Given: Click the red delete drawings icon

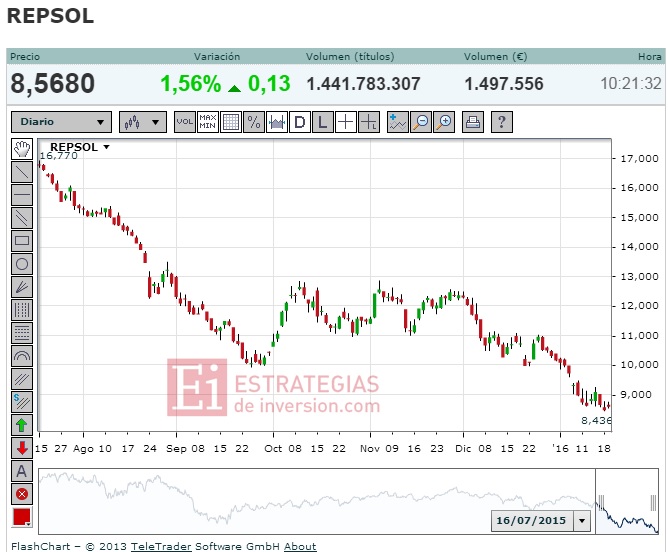Looking at the screenshot, I should (x=22, y=494).
